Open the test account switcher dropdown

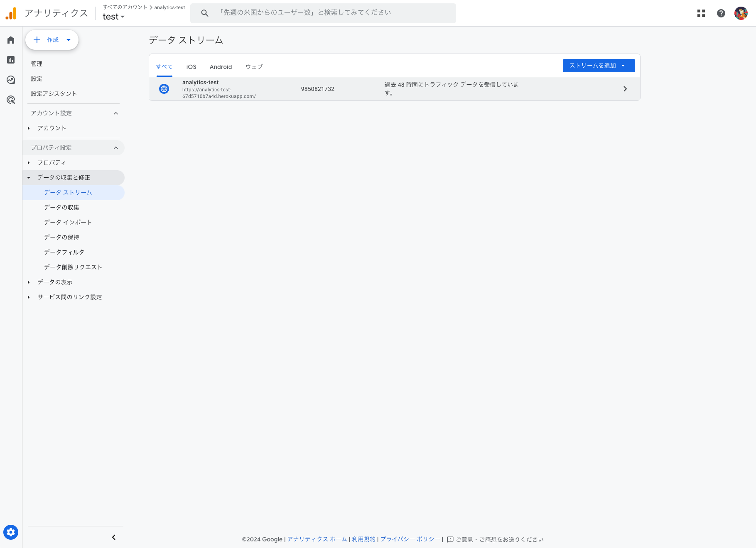[x=113, y=17]
